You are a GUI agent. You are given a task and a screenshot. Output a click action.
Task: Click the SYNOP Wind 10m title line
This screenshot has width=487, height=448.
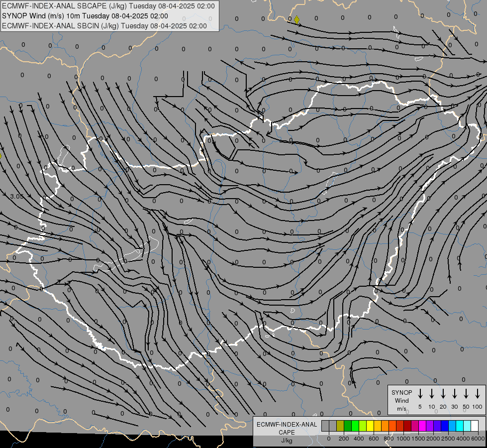(x=85, y=16)
